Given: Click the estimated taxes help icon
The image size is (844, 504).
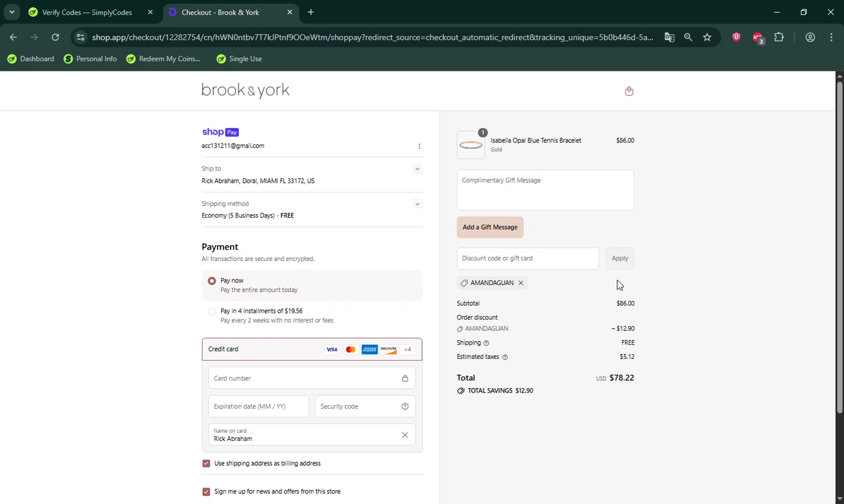Looking at the screenshot, I should (x=505, y=357).
